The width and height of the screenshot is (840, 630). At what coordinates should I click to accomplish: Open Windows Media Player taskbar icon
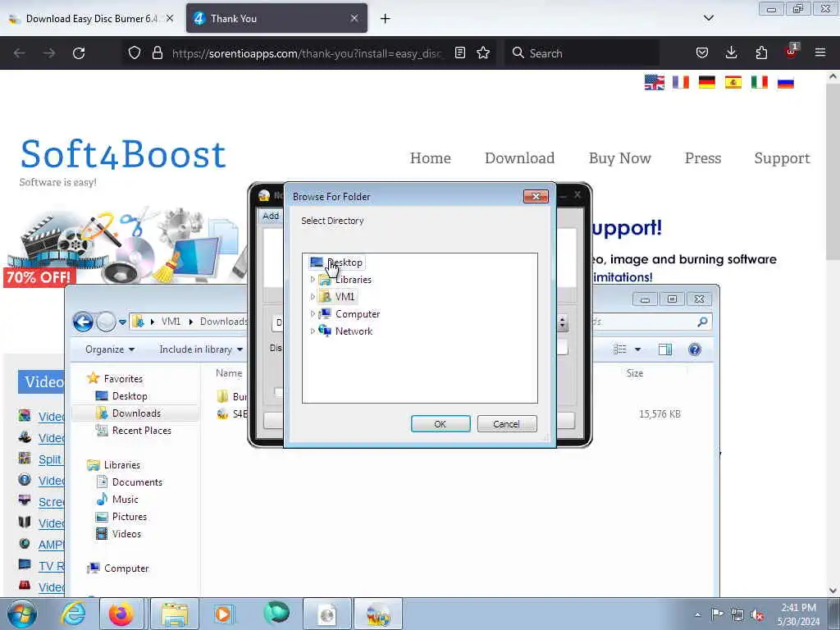click(x=223, y=614)
